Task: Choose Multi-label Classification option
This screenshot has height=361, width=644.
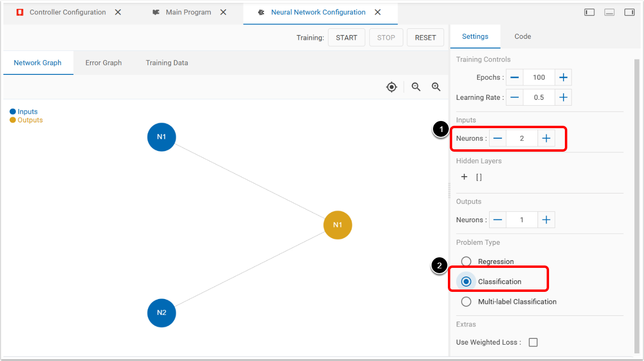Action: coord(466,302)
